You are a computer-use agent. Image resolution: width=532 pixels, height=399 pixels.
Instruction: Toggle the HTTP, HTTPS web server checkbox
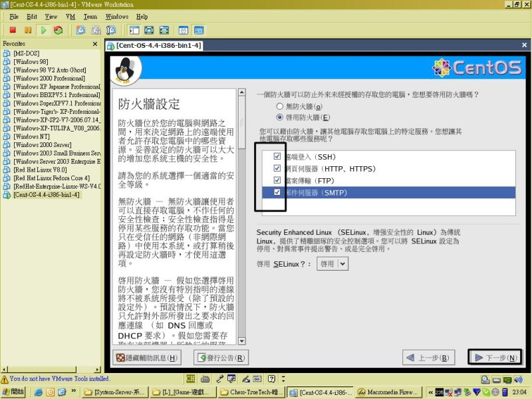coord(277,168)
